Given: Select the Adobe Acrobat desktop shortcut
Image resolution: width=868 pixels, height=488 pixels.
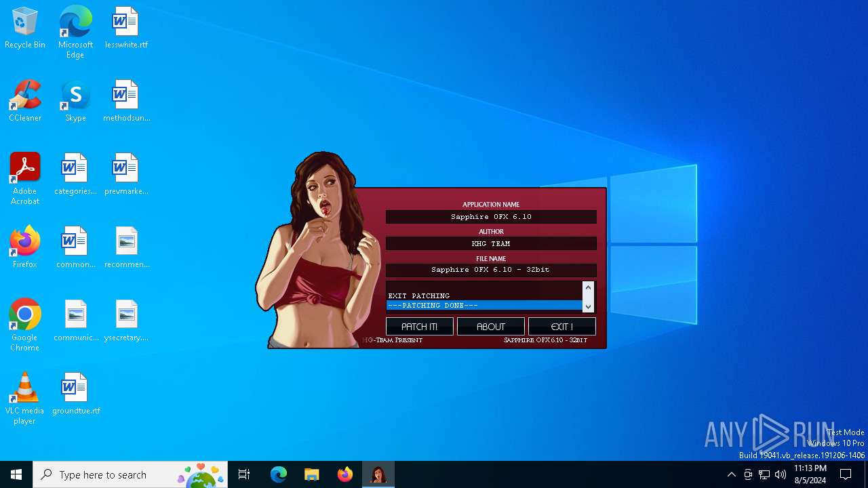Looking at the screenshot, I should coord(25,179).
